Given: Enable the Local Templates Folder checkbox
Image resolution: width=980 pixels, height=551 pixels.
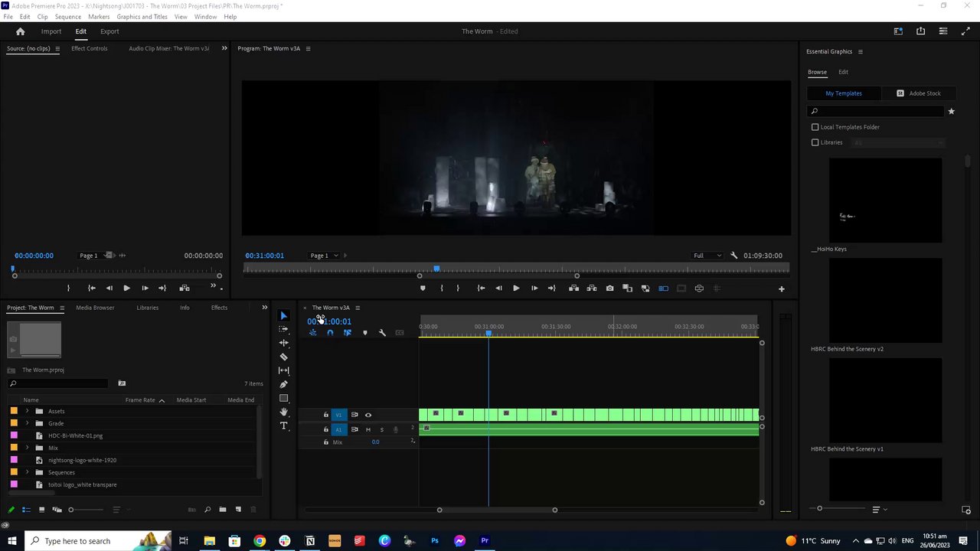Looking at the screenshot, I should coord(815,127).
